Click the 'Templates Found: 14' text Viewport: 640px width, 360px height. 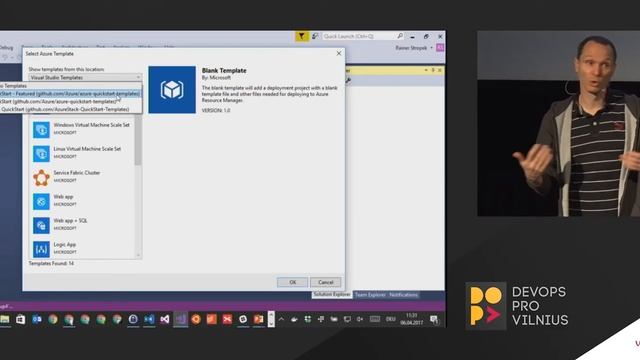click(x=51, y=264)
